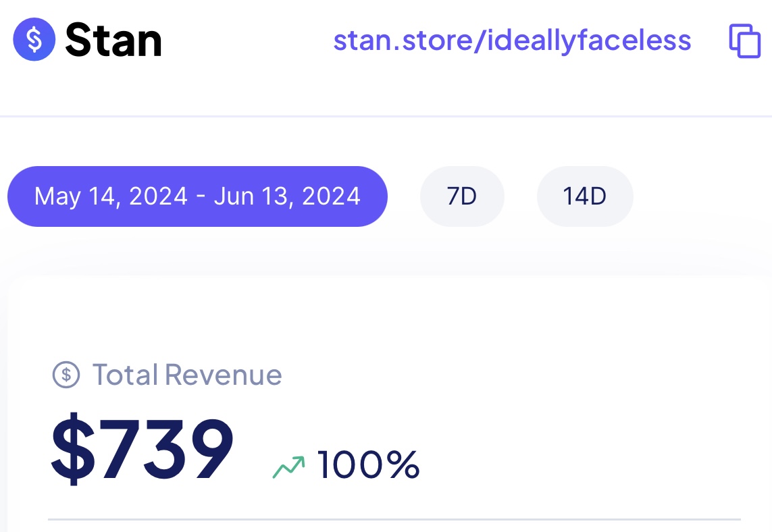The width and height of the screenshot is (772, 532).
Task: Click the Stan wordmark text
Action: (113, 41)
